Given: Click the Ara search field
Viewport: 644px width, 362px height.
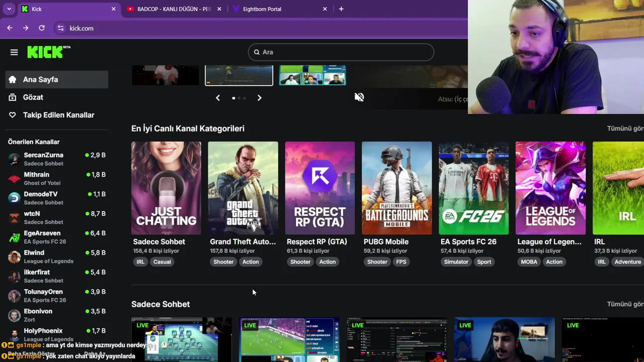Looking at the screenshot, I should [341, 52].
